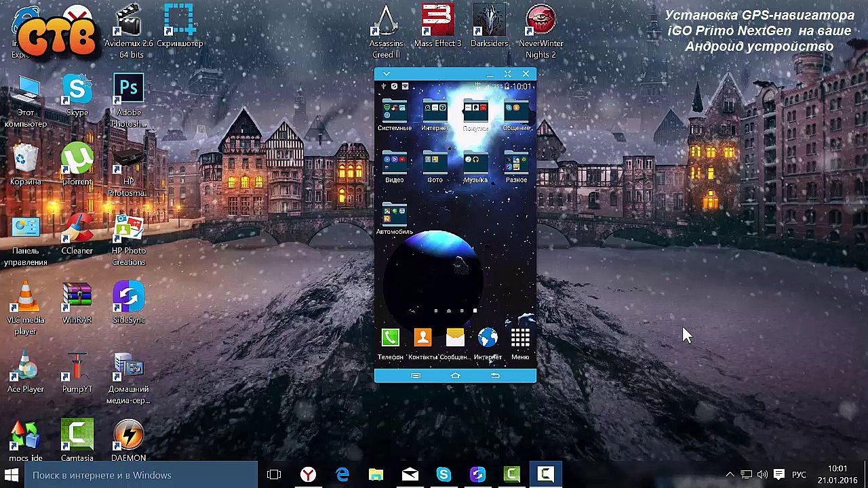The width and height of the screenshot is (868, 488).
Task: Open the Автомобиль folder on the phone screen
Action: click(394, 219)
